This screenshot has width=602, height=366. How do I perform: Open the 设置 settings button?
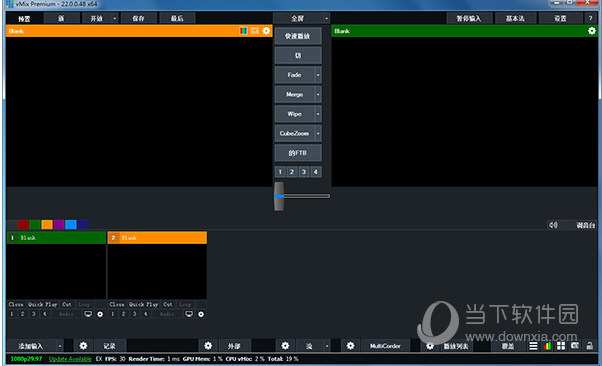(x=560, y=18)
